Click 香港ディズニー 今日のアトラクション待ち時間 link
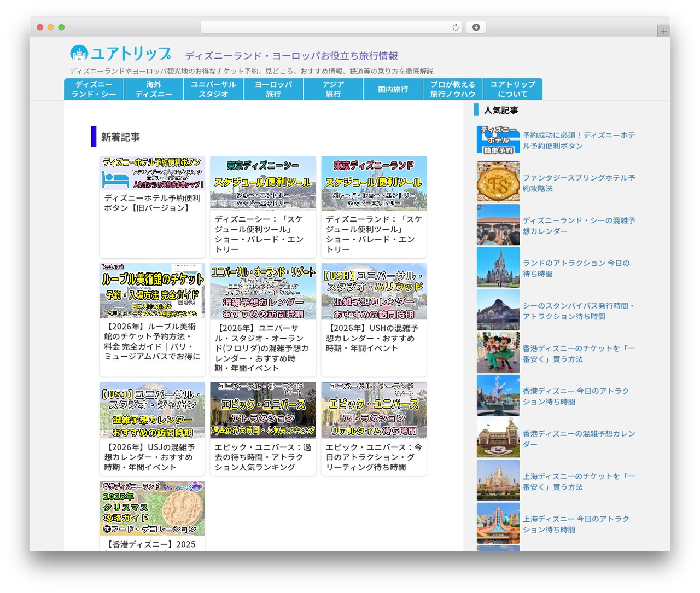700x593 pixels. [576, 396]
